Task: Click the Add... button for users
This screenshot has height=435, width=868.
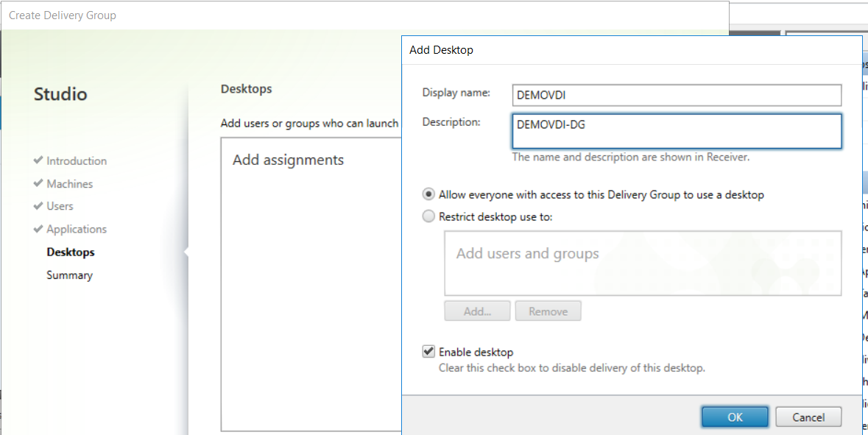Action: (477, 311)
